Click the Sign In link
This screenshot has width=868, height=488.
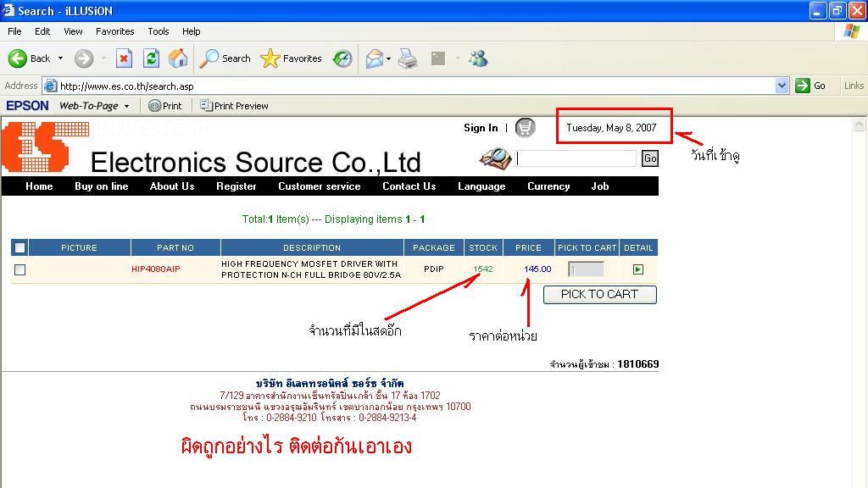coord(481,128)
